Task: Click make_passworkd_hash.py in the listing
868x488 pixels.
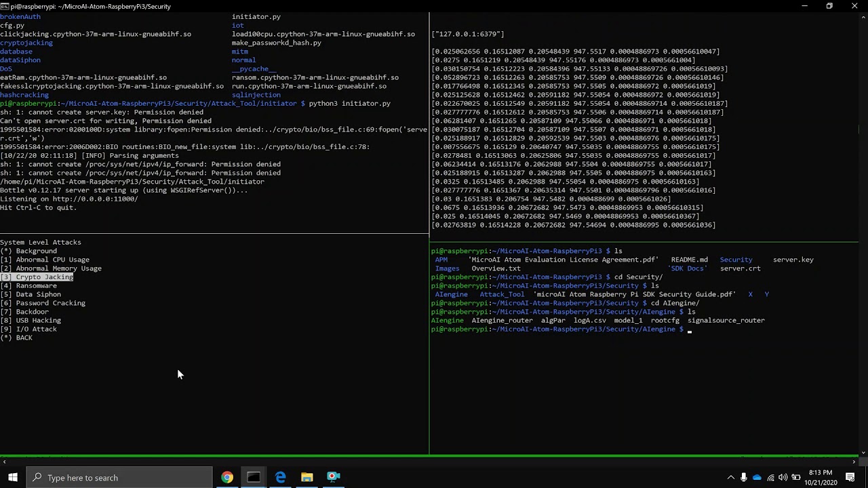Action: coord(277,43)
